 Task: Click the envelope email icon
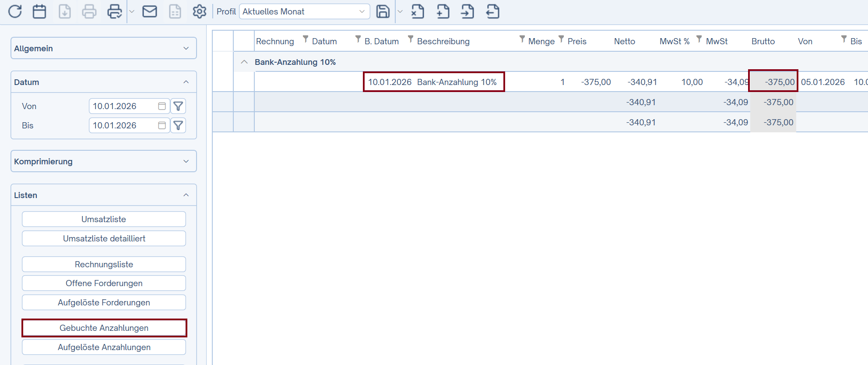click(x=150, y=11)
